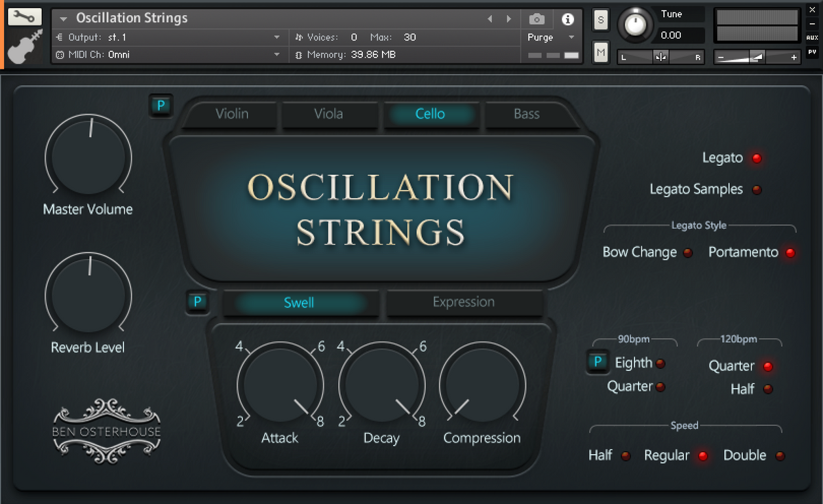Click the camera snapshot icon

(x=538, y=19)
